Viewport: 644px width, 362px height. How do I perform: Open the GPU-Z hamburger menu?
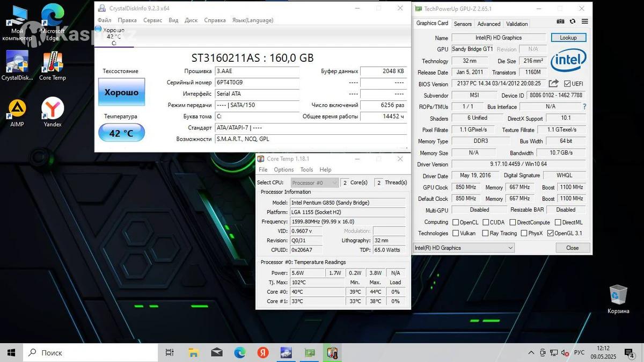point(584,21)
